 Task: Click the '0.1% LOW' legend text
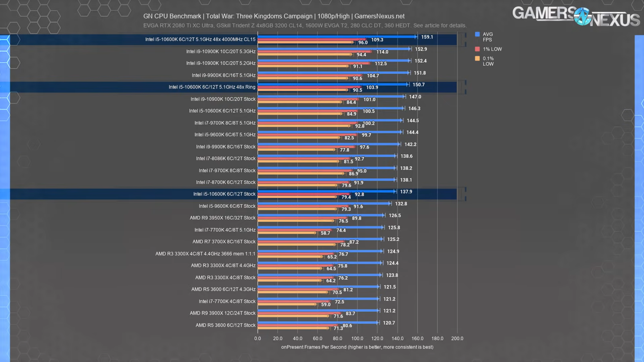[488, 61]
